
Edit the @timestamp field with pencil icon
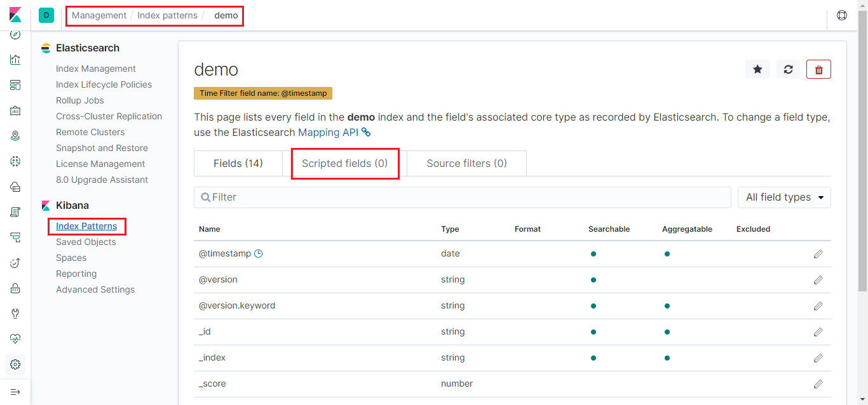(818, 254)
